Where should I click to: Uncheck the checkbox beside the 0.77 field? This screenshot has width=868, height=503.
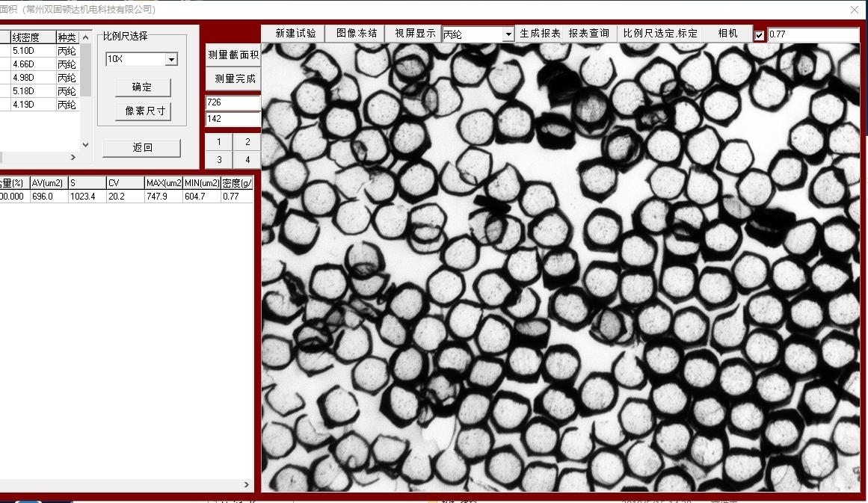click(x=760, y=35)
